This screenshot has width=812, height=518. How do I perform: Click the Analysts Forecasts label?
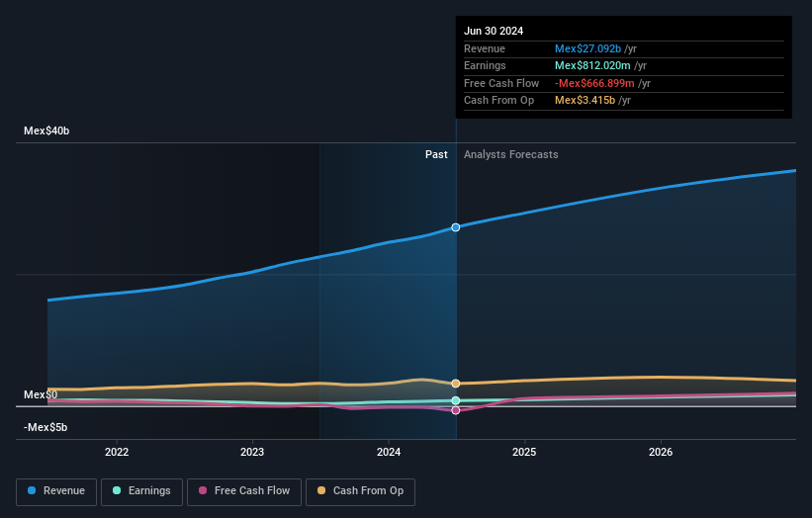[511, 155]
